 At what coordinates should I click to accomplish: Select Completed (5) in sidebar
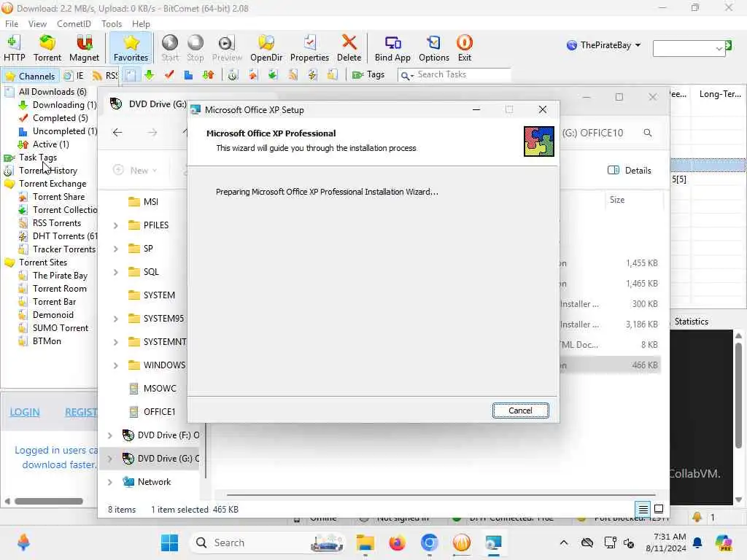pyautogui.click(x=60, y=117)
